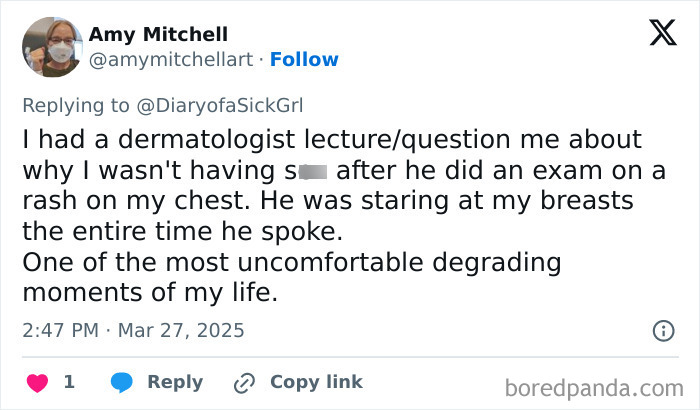
Task: Click the like count number 1
Action: (x=69, y=382)
